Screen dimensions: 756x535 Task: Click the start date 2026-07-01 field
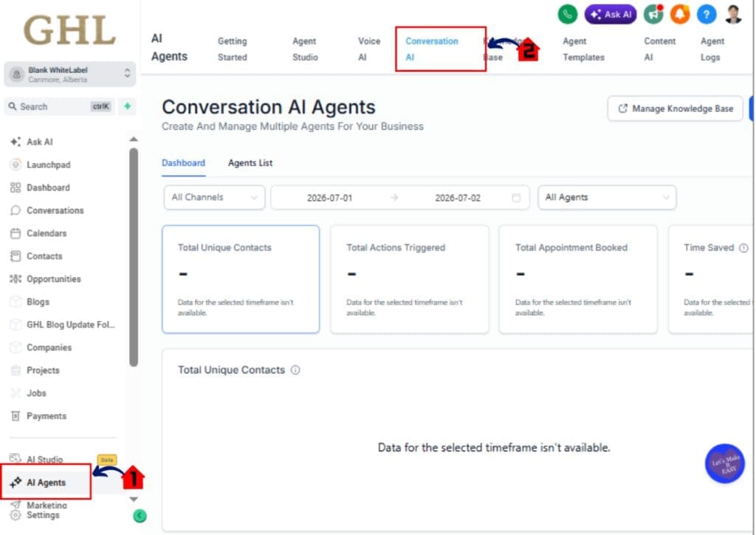(x=330, y=198)
